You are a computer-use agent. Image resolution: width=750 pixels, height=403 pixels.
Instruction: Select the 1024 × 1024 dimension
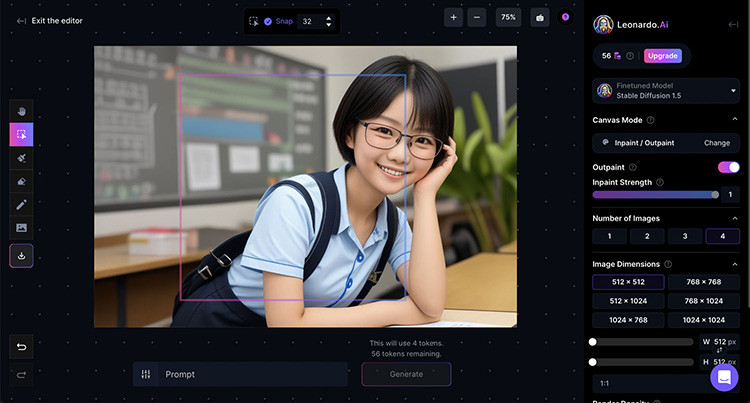704,320
